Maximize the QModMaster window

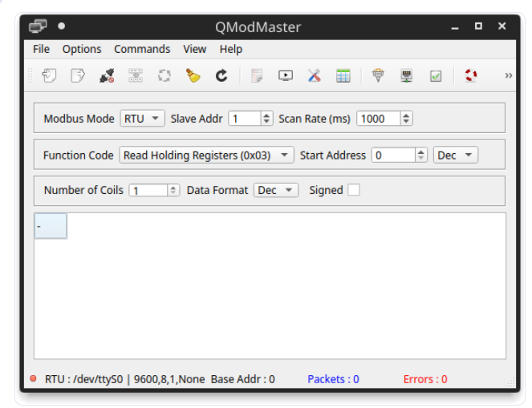[x=478, y=26]
